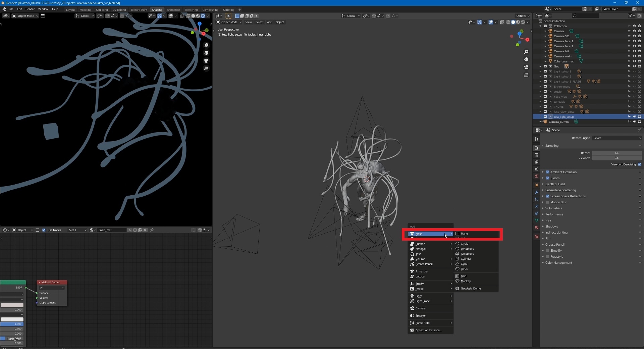Viewport: 644px width, 349px height.
Task: Disable the Bloom checkbox
Action: point(547,178)
